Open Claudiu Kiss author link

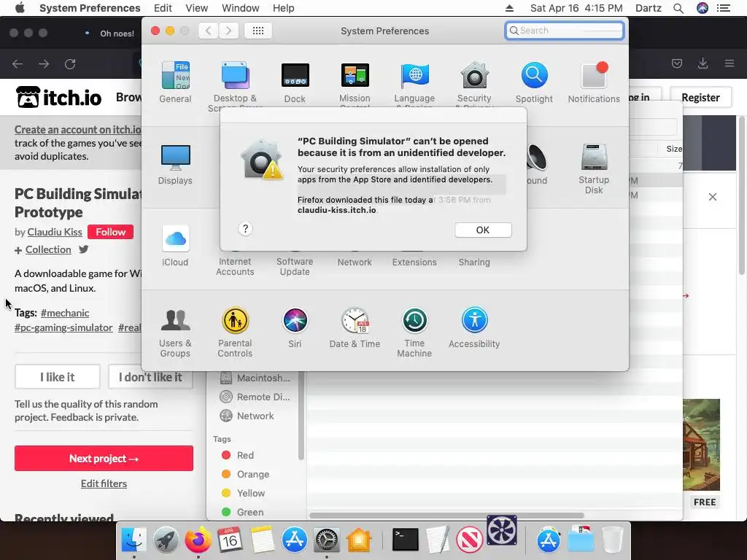[55, 232]
